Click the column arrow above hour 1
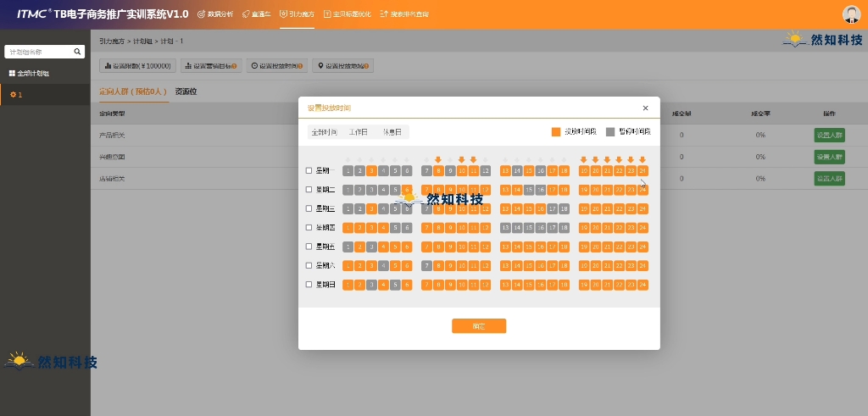Screen dimensions: 868x416 [348, 160]
